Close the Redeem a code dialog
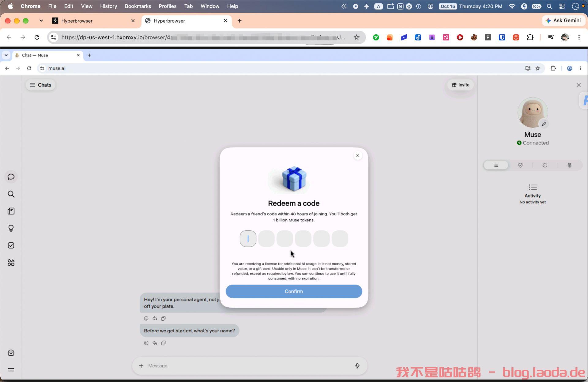The height and width of the screenshot is (382, 588). [358, 155]
